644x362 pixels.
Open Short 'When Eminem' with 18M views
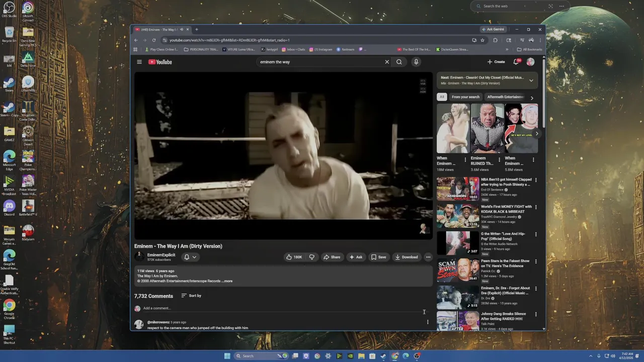tap(453, 128)
